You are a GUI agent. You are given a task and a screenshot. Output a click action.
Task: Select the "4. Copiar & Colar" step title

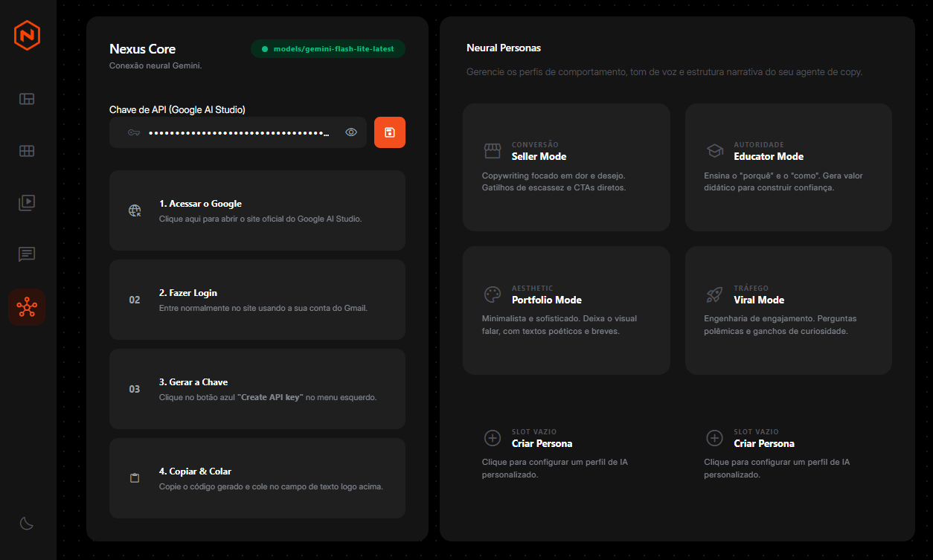[x=195, y=472]
